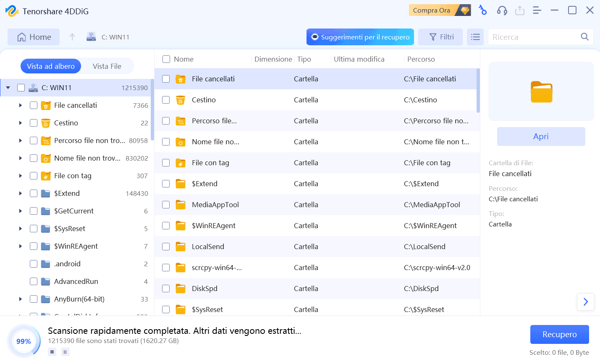Click the up-arrow navigate parent icon
This screenshot has height=364, width=600.
pos(72,37)
